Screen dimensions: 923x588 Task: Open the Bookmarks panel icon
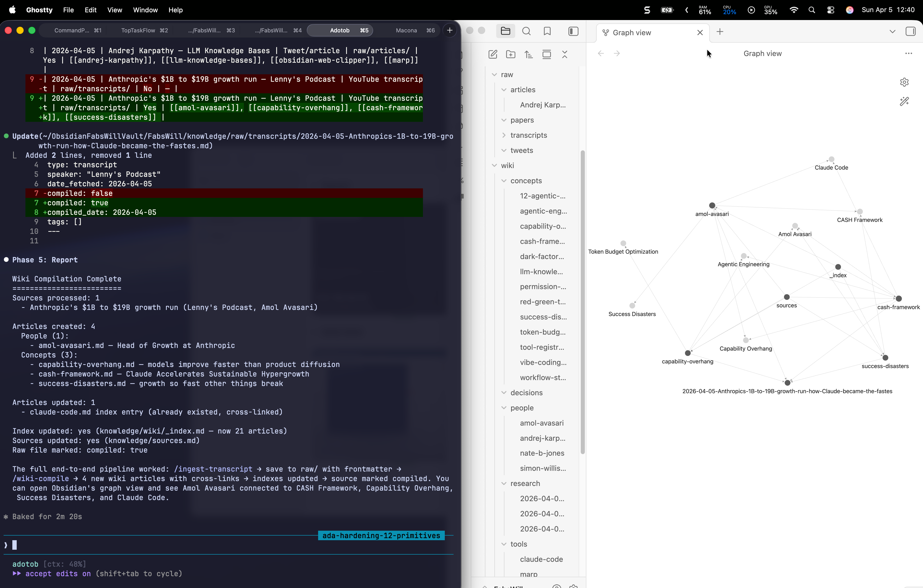tap(547, 31)
